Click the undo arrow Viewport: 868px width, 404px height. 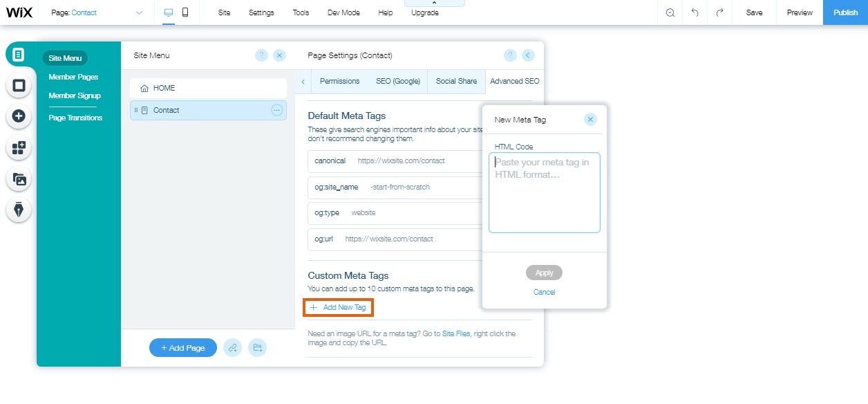pyautogui.click(x=695, y=12)
